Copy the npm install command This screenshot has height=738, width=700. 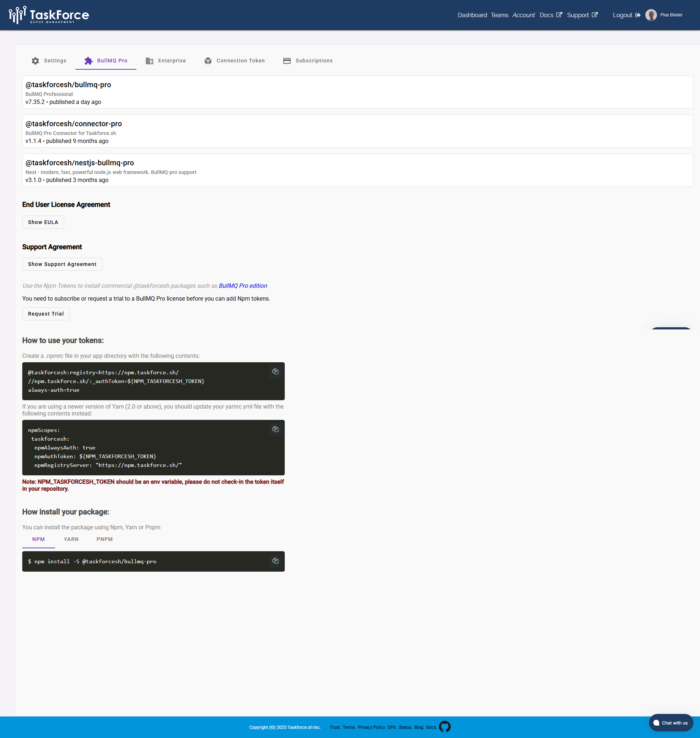click(275, 561)
